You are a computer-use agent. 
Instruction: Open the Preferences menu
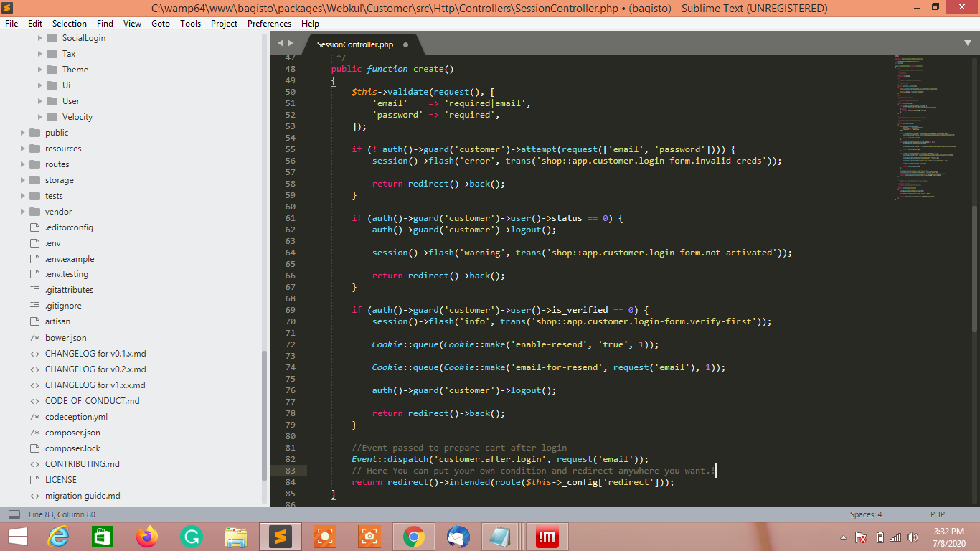pyautogui.click(x=269, y=23)
